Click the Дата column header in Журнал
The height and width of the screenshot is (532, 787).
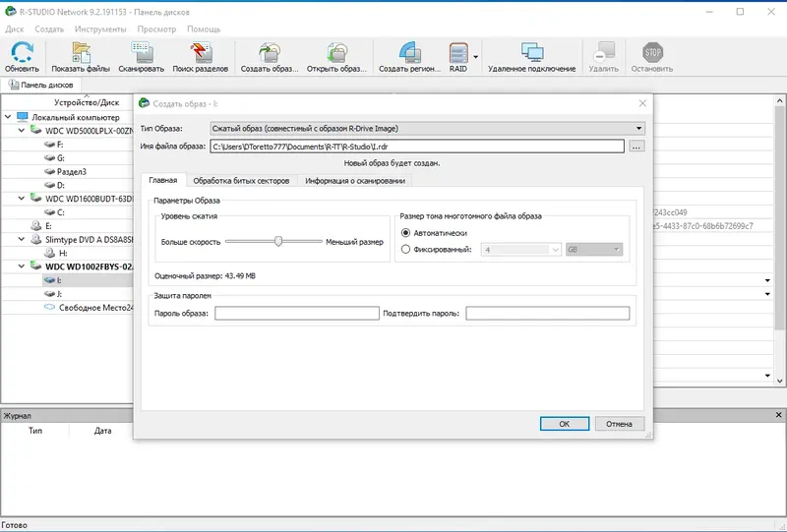pyautogui.click(x=103, y=431)
